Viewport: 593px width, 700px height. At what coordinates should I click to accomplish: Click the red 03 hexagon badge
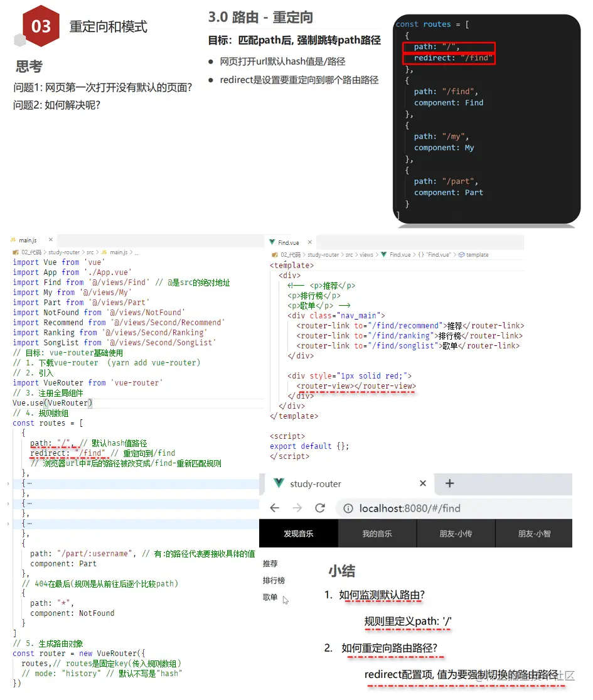[x=41, y=26]
